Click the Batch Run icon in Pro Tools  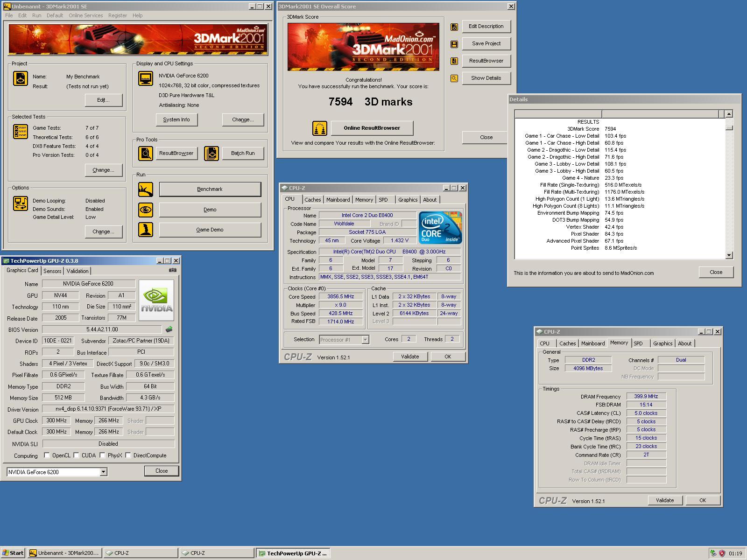tap(211, 153)
